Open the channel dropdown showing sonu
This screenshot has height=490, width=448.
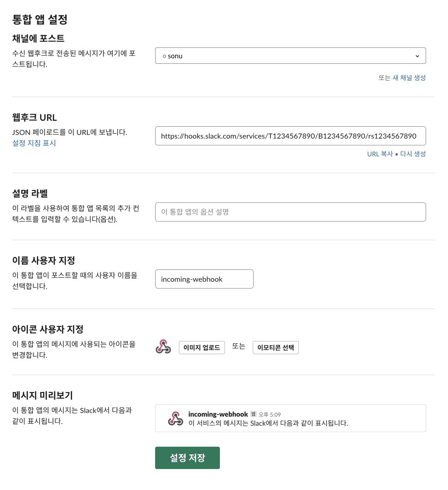290,56
